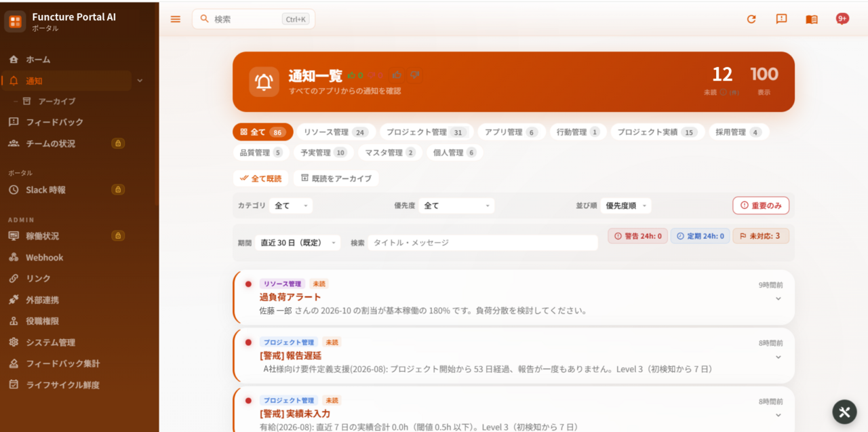Open ライフサイクル鮮度 in the sidebar
The image size is (868, 432).
click(66, 385)
